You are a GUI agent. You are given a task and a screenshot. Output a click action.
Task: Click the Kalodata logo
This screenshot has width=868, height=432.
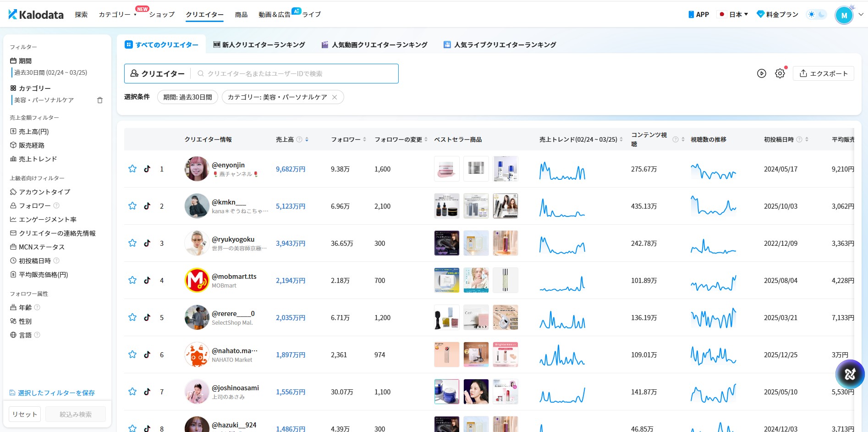pyautogui.click(x=36, y=15)
